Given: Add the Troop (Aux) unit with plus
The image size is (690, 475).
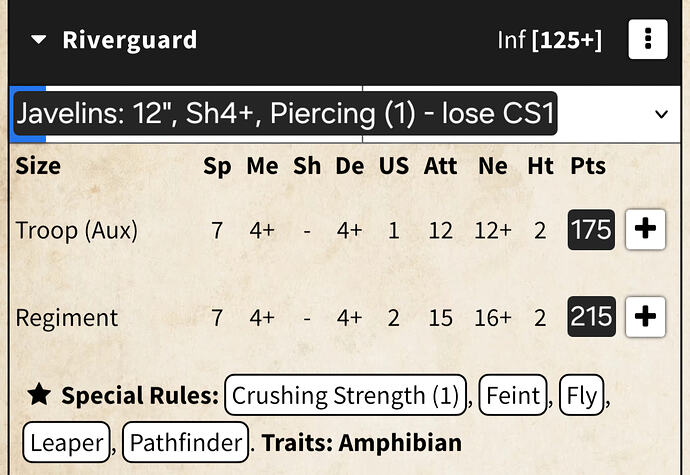Looking at the screenshot, I should click(645, 230).
